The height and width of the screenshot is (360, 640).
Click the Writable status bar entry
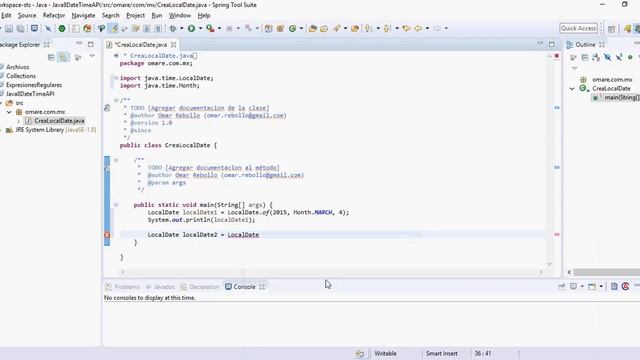click(385, 353)
